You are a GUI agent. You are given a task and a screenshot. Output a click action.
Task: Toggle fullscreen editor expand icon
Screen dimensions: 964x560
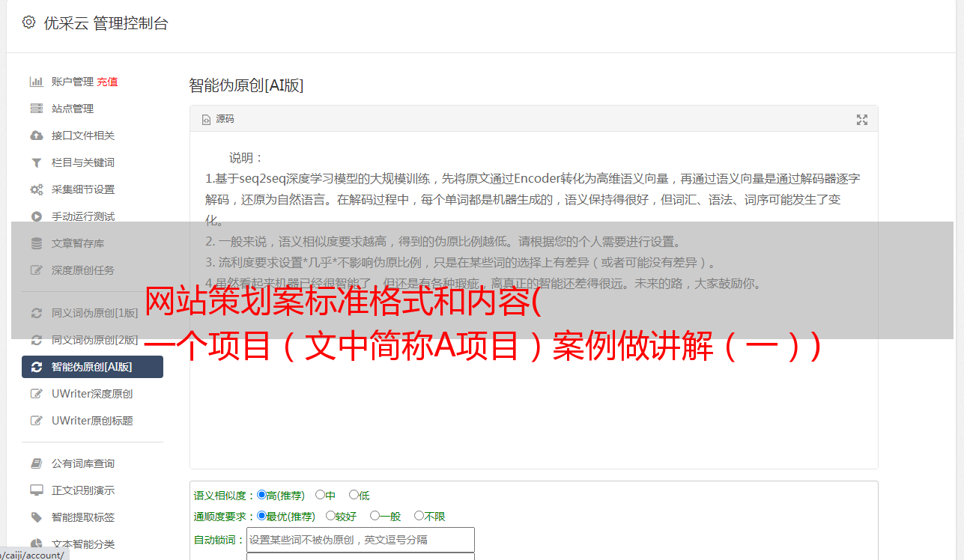point(862,120)
